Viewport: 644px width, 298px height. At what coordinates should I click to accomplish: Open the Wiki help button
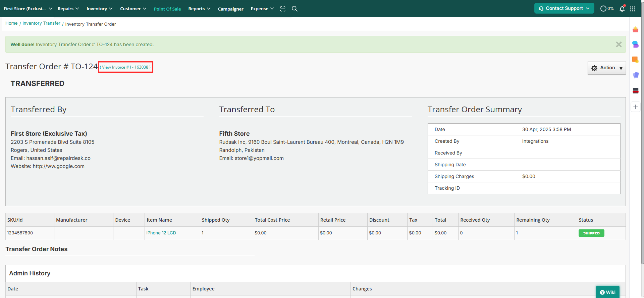(608, 292)
